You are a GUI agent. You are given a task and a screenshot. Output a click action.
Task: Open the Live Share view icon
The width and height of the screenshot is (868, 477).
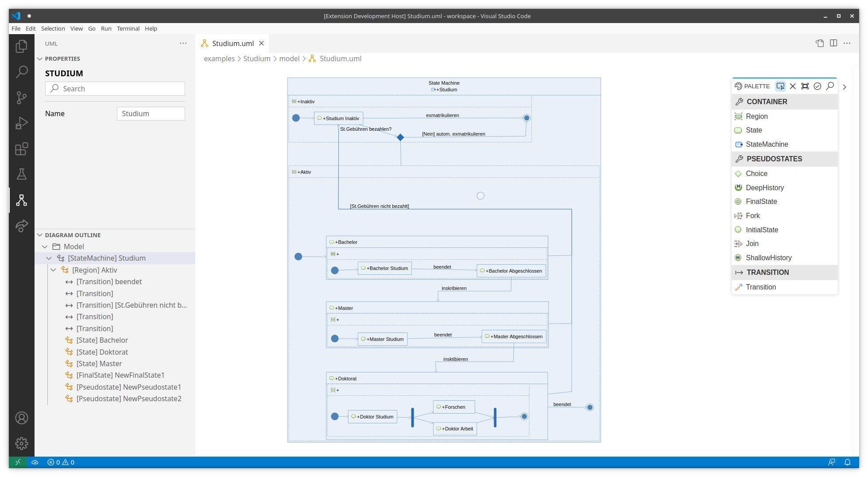tap(21, 226)
